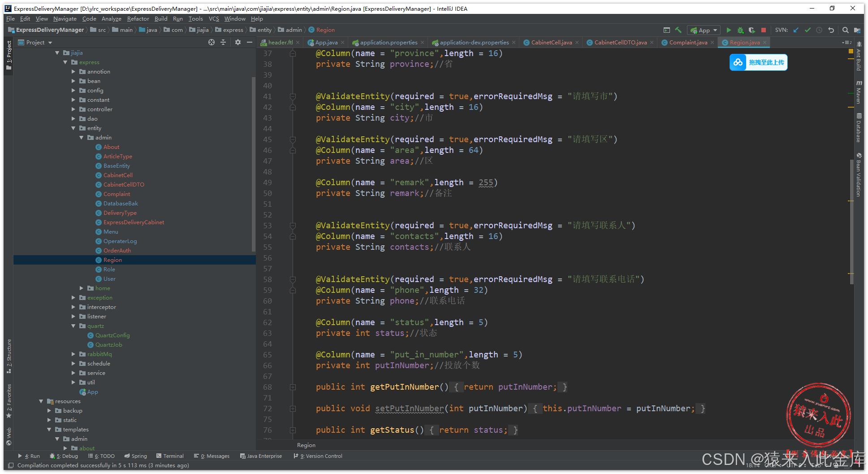This screenshot has width=868, height=474.
Task: Hide the Project tool window
Action: click(250, 42)
